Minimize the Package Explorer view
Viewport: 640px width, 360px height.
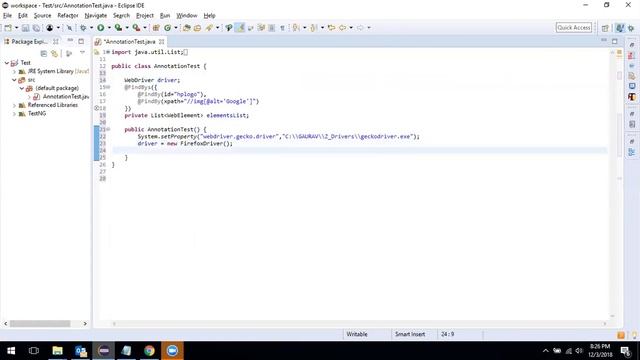(70, 41)
